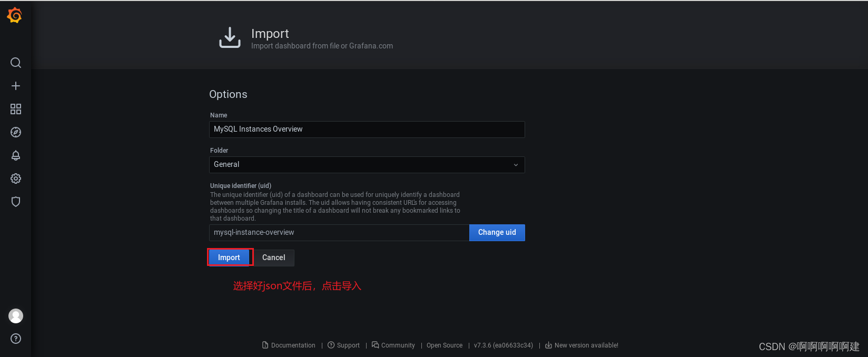Open the Search magnifier icon in sidebar
Screen dimensions: 868x357
click(16, 63)
